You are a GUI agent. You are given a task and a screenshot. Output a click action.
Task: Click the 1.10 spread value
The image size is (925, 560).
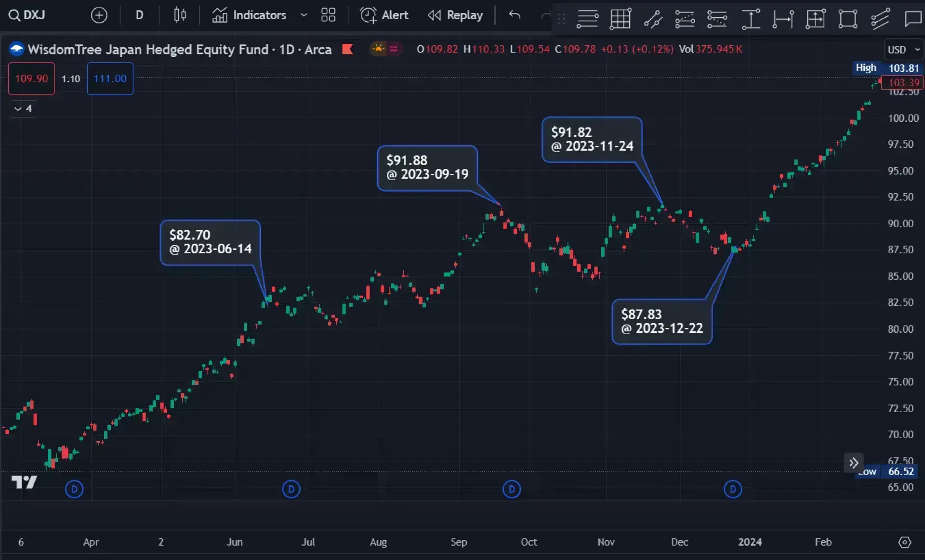point(71,78)
